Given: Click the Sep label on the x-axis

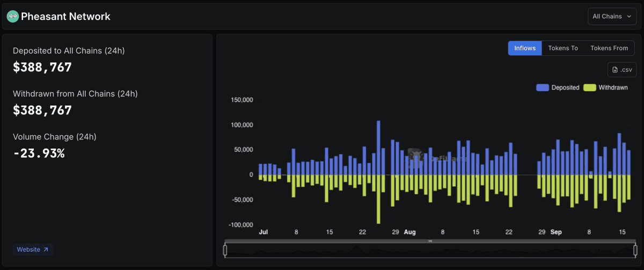Looking at the screenshot, I should click(x=556, y=232).
